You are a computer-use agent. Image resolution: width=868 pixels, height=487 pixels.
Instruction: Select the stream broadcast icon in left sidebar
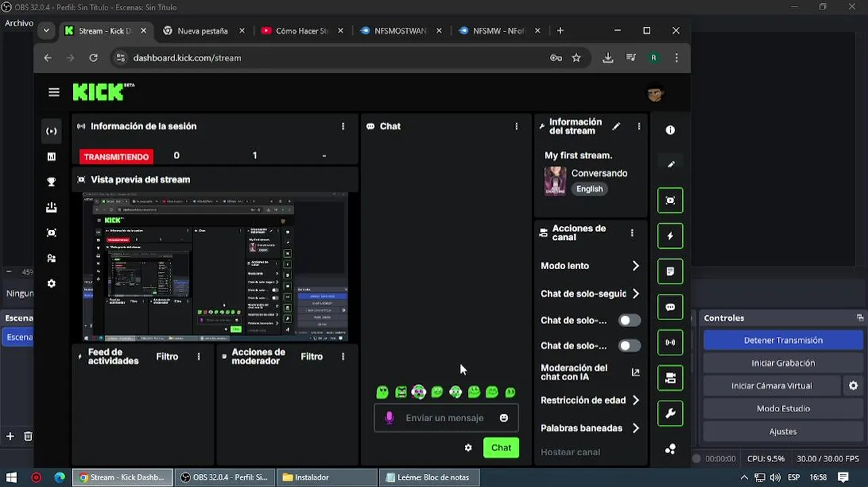51,131
